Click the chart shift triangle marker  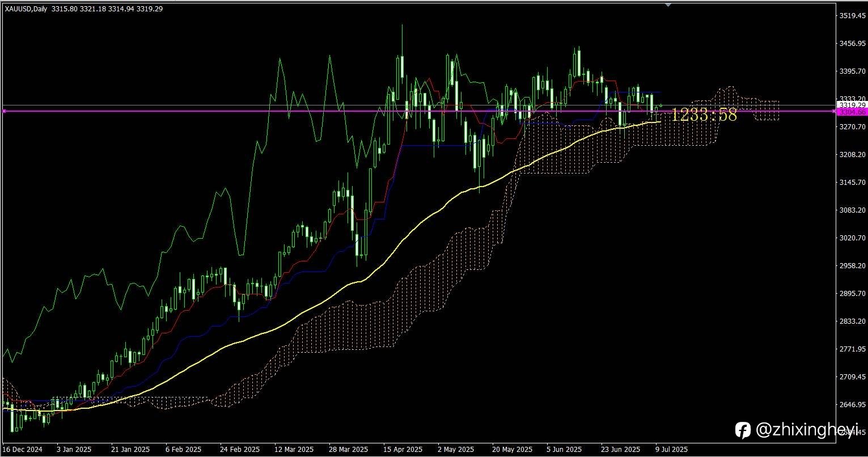668,5
